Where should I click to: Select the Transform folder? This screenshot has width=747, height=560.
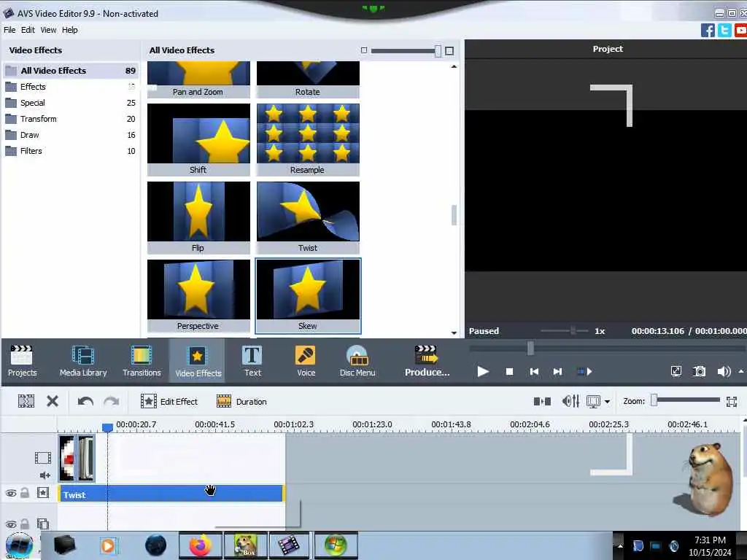pos(71,119)
